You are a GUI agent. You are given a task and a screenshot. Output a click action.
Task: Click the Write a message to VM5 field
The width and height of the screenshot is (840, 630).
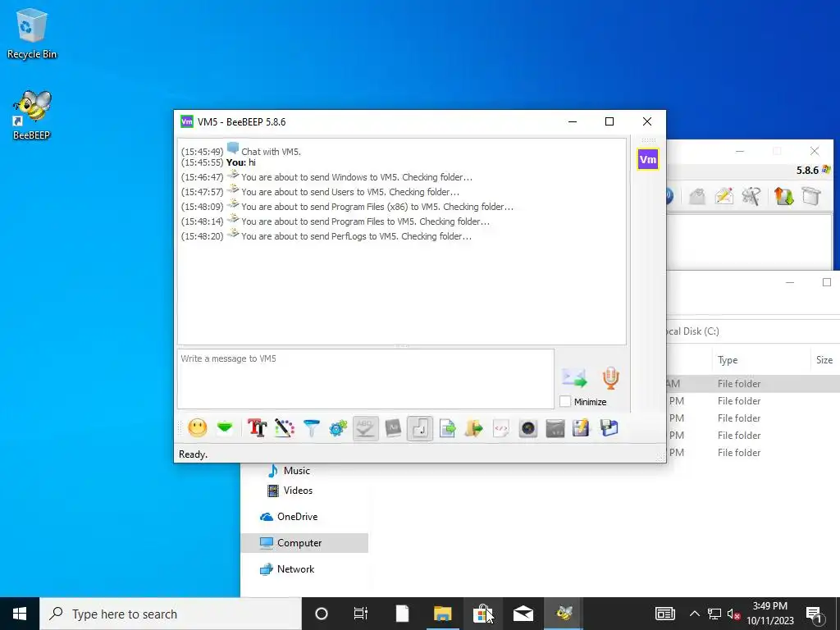[365, 379]
